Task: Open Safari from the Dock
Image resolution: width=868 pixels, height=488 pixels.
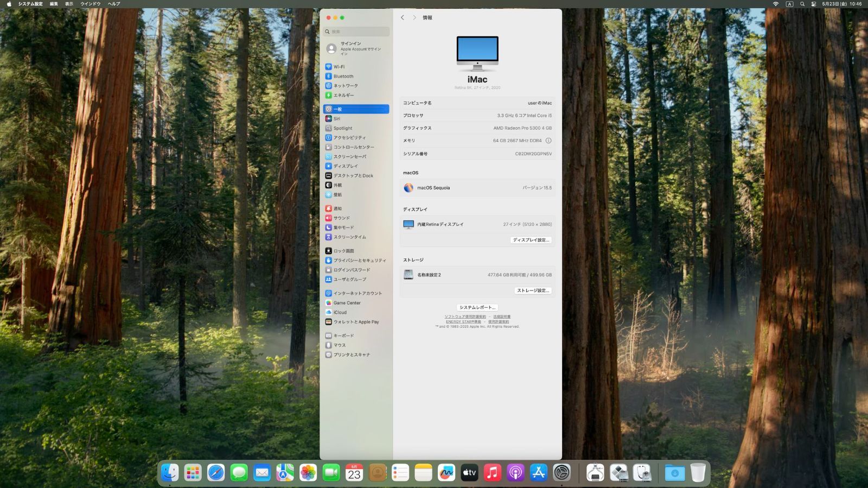Action: coord(216,473)
